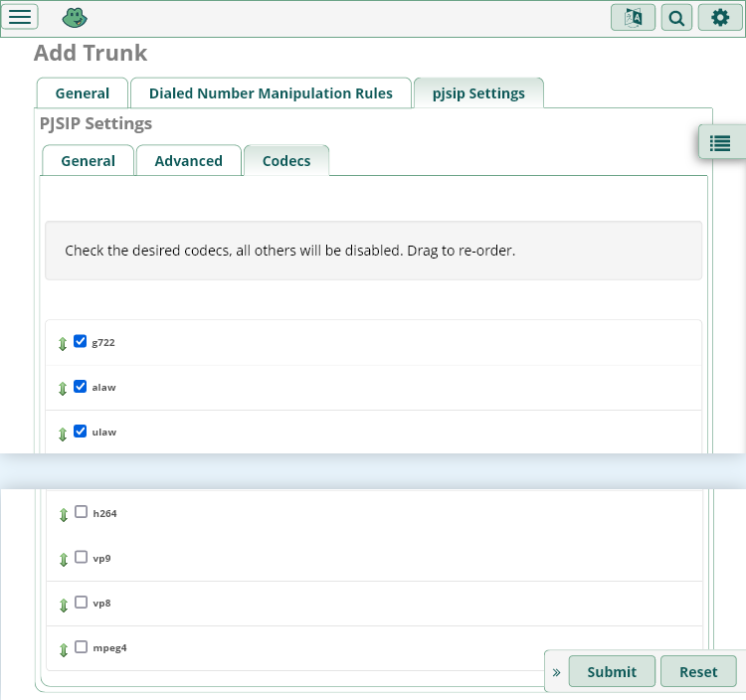Open the floating list panel icon
Image resolution: width=746 pixels, height=700 pixels.
(720, 143)
